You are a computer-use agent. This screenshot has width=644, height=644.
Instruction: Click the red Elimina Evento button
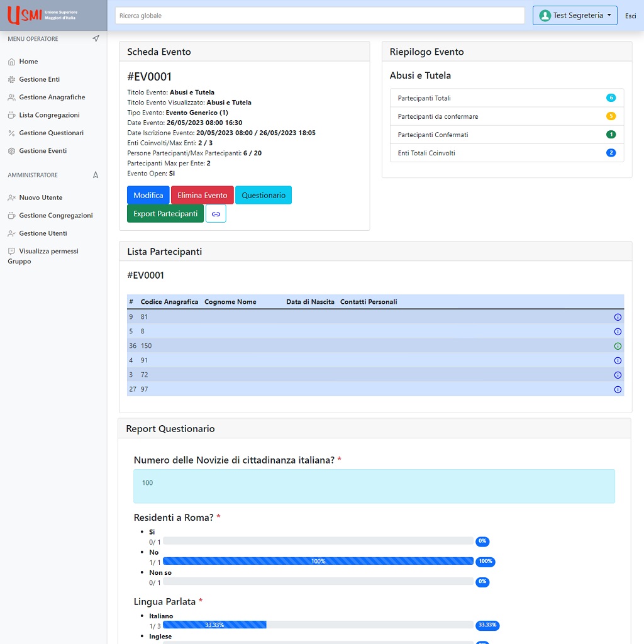(202, 196)
